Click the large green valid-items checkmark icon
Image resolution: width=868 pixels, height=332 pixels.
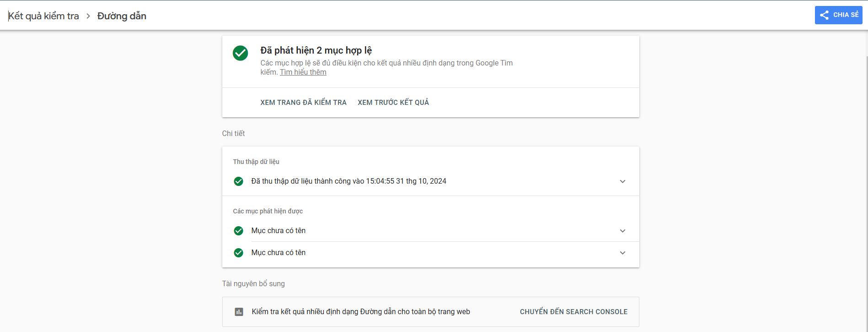point(241,53)
